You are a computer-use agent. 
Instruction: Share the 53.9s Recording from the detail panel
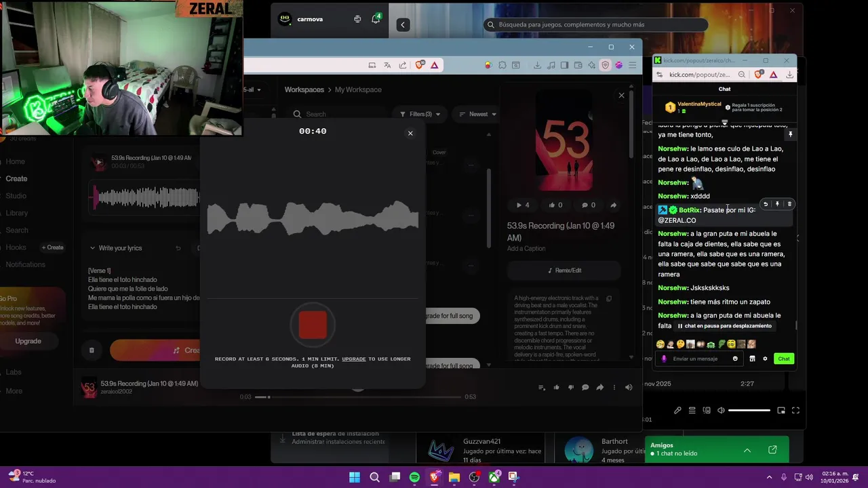pyautogui.click(x=613, y=205)
